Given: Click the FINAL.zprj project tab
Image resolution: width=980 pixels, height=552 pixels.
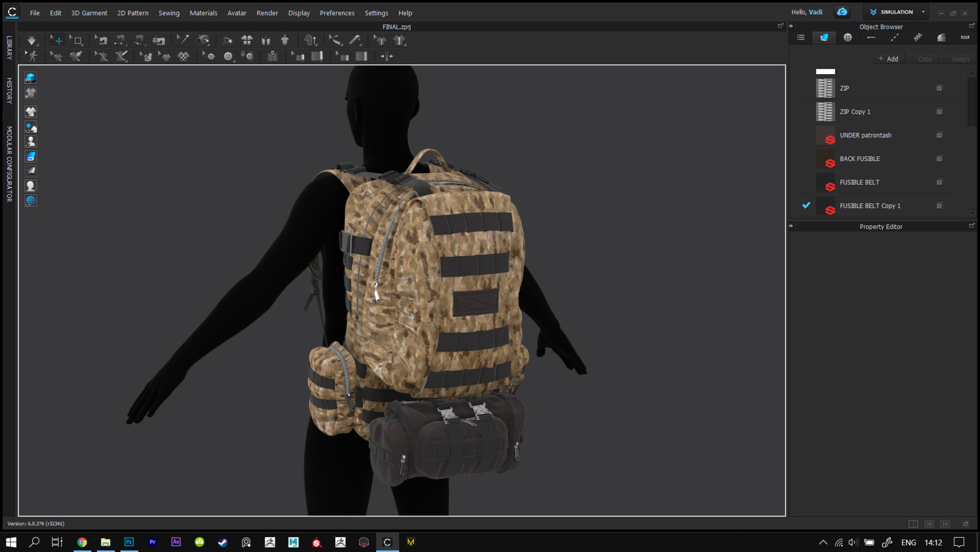Looking at the screenshot, I should click(397, 26).
